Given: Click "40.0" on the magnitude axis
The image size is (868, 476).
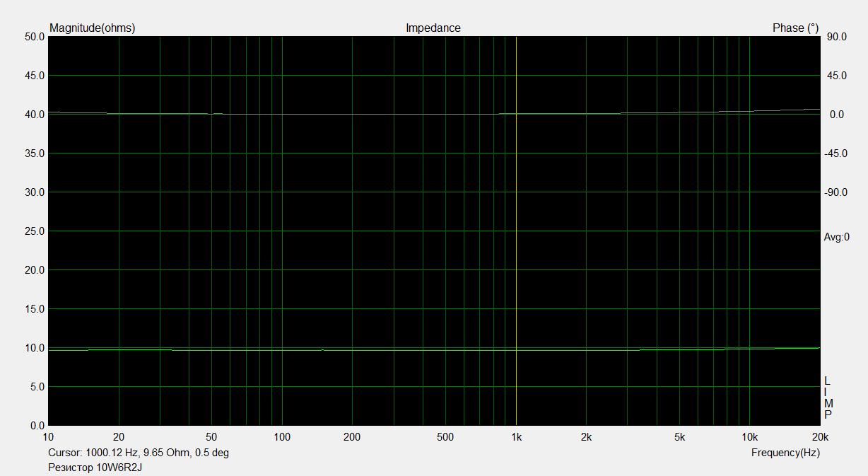Looking at the screenshot, I should tap(34, 115).
